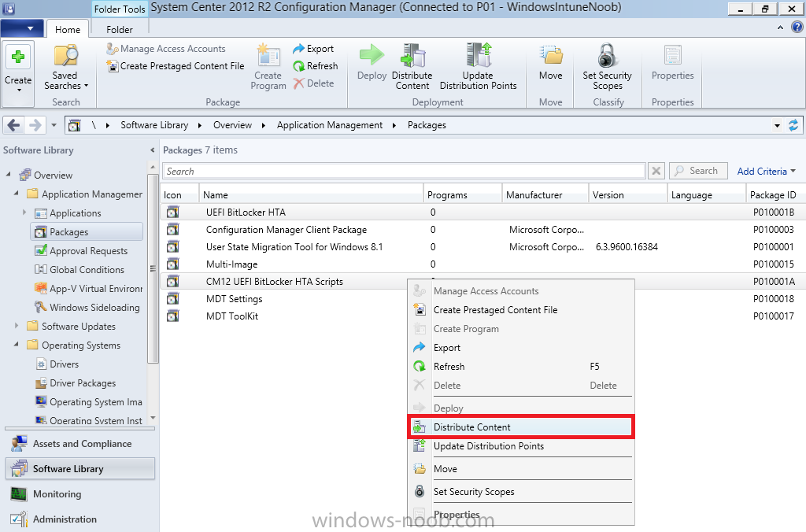Click the Properties ribbon icon
Viewport: 806px width, 532px height.
672,62
